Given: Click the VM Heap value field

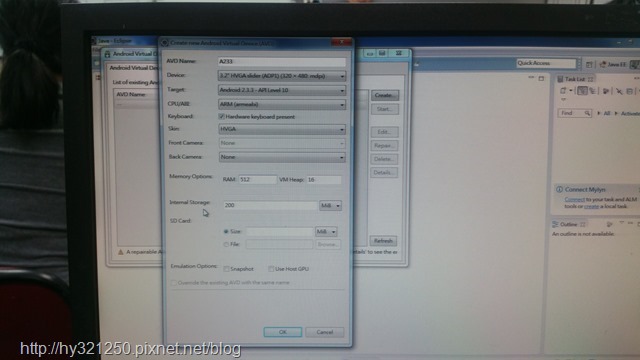Looking at the screenshot, I should point(324,180).
